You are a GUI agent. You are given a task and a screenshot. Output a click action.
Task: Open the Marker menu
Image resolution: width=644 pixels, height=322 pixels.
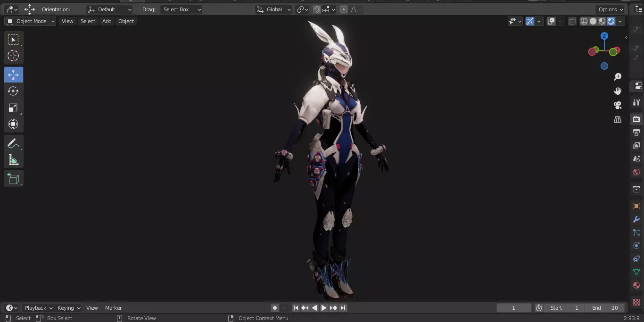click(113, 308)
